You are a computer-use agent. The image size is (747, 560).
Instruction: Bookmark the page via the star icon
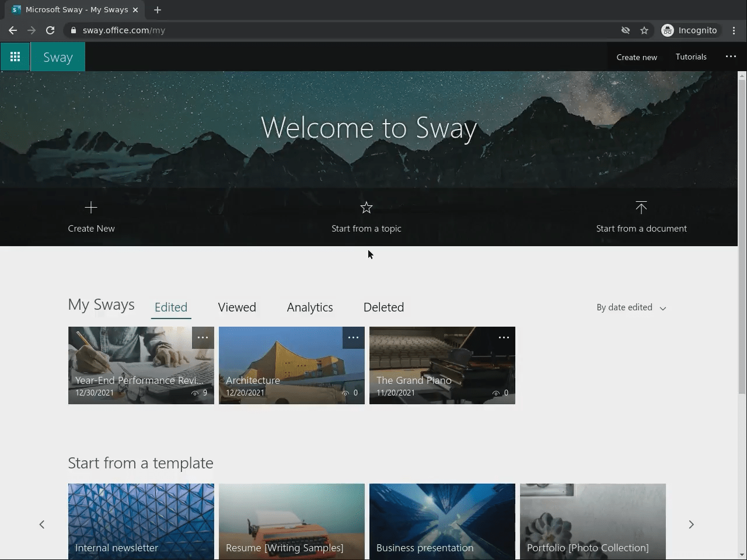pos(644,30)
